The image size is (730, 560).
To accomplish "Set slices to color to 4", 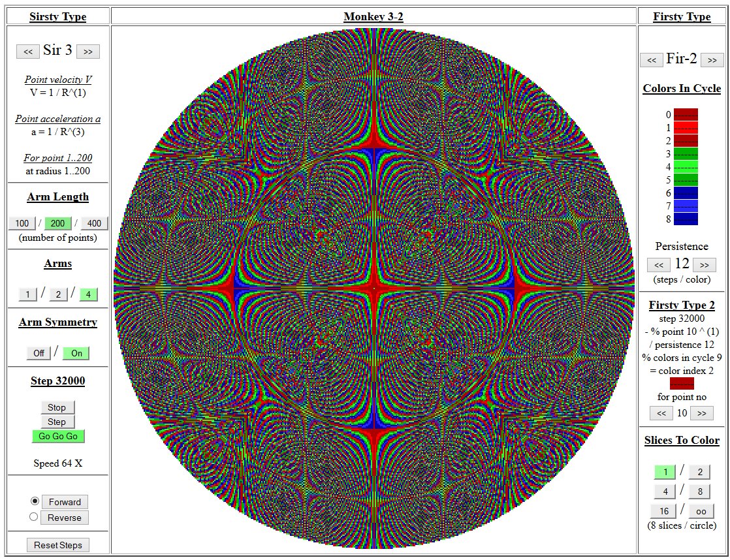I will [x=665, y=491].
